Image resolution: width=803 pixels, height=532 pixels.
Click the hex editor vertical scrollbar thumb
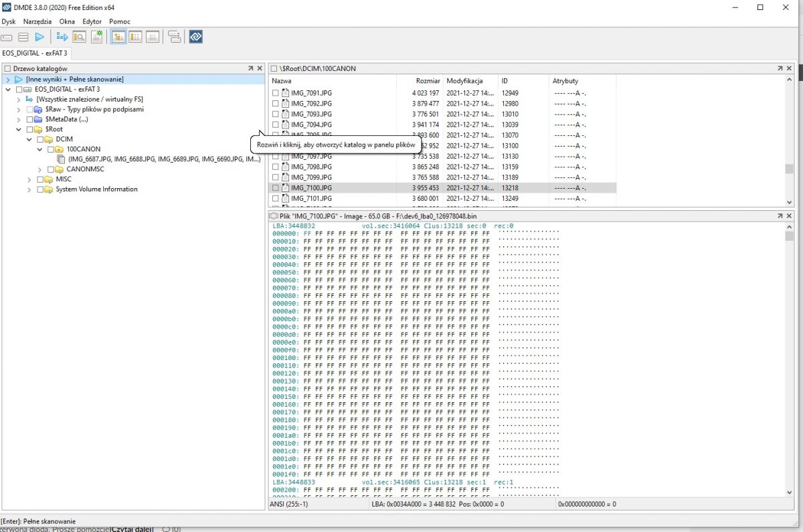point(790,236)
